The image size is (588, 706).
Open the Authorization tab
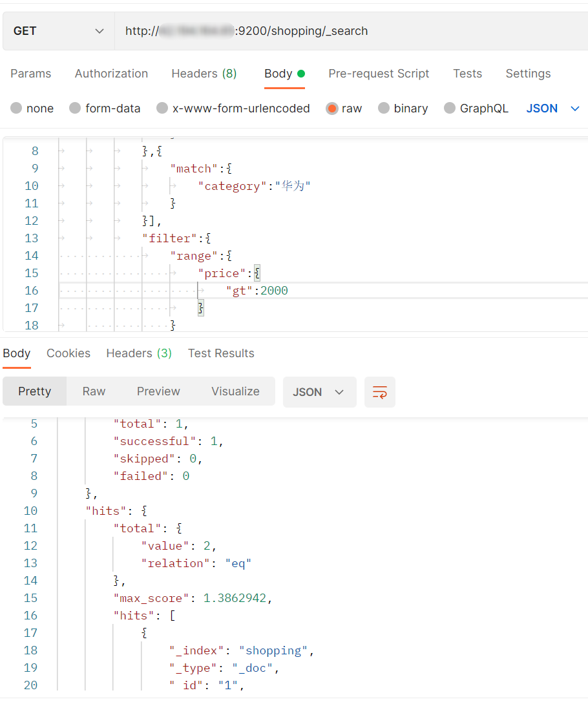(x=111, y=74)
